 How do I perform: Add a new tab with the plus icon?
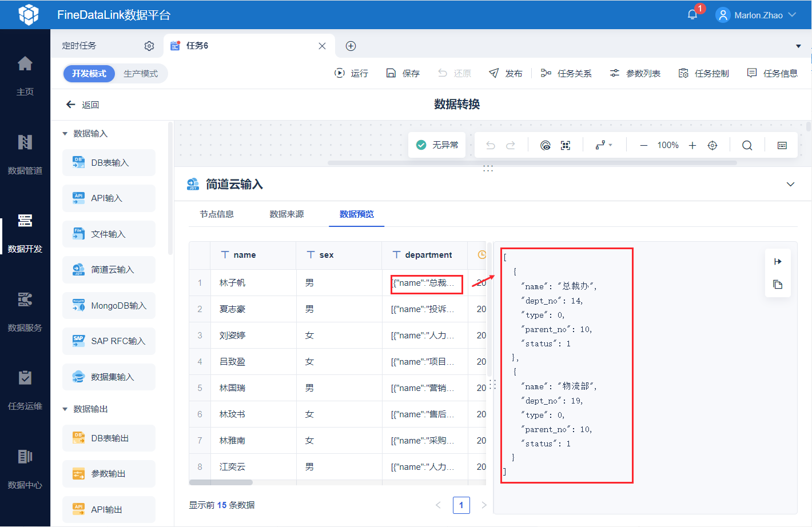[x=351, y=46]
